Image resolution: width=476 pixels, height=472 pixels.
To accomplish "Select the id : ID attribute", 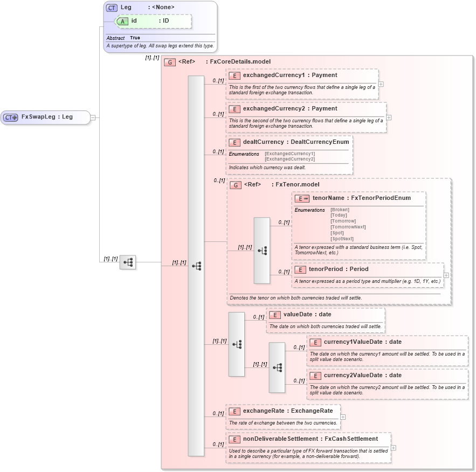I will (x=154, y=21).
